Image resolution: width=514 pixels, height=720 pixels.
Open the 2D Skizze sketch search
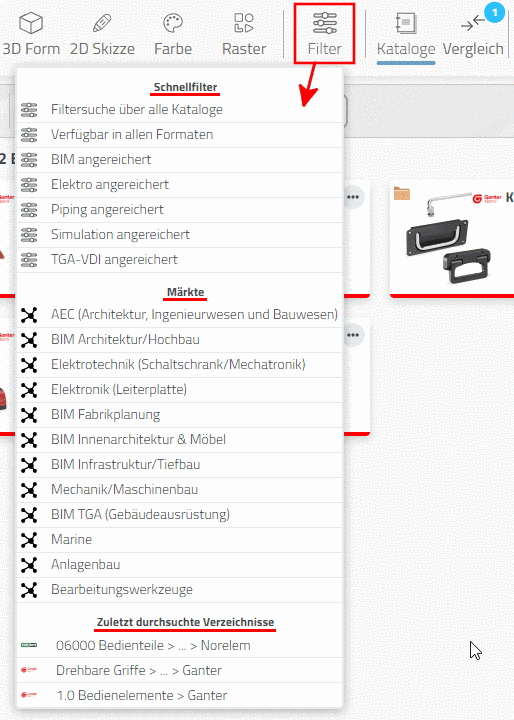point(102,34)
